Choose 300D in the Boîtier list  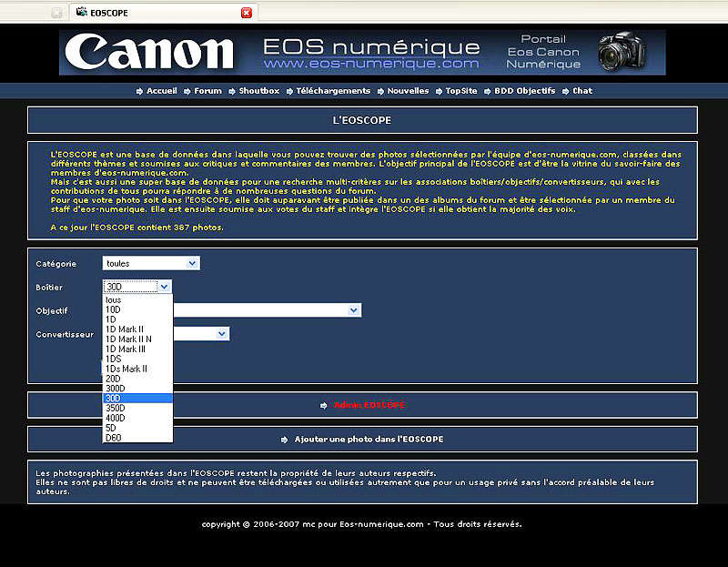pyautogui.click(x=137, y=389)
